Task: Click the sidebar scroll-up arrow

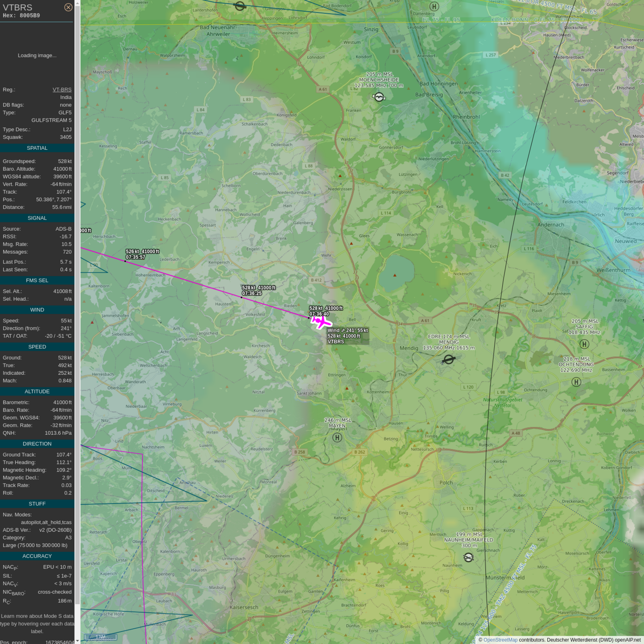Action: point(77,3)
